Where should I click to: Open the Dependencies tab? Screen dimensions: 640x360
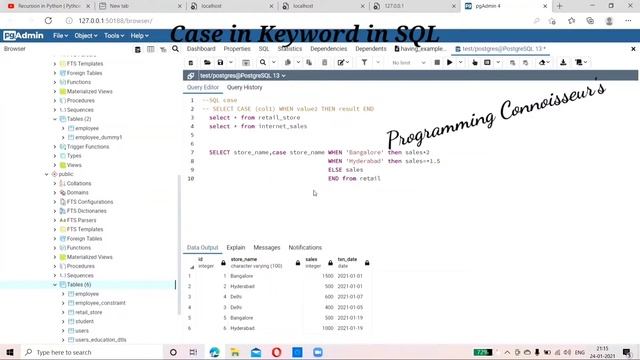(329, 49)
